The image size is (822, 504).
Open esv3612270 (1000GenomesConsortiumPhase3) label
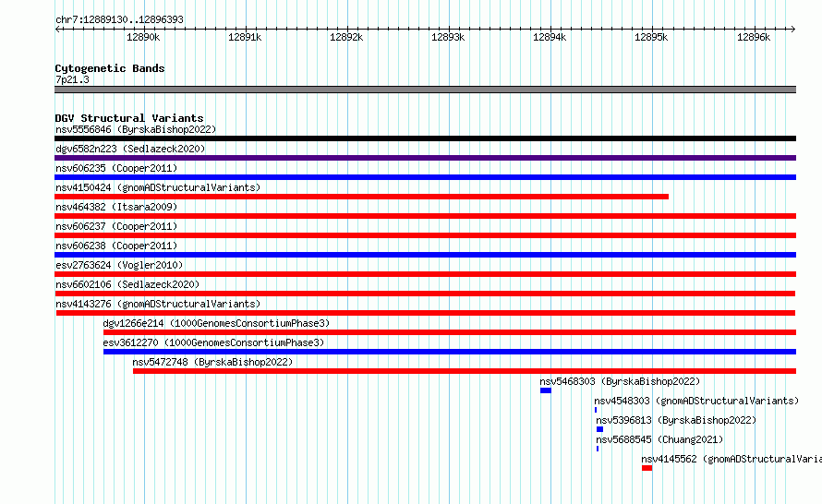pyautogui.click(x=213, y=342)
